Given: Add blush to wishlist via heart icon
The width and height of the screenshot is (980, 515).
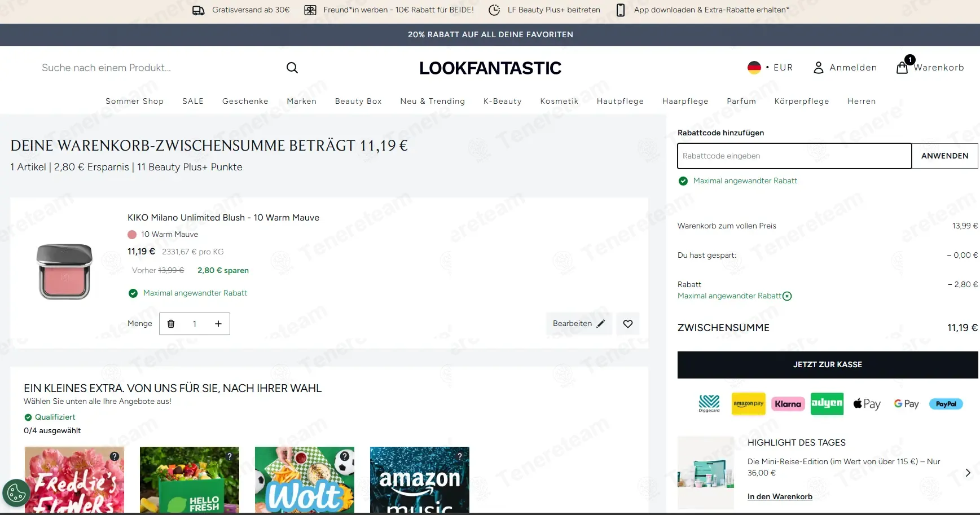Looking at the screenshot, I should (628, 324).
